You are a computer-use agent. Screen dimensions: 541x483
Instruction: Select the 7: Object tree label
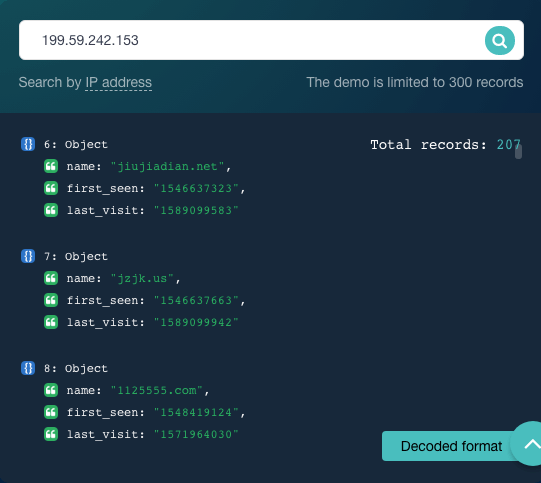click(76, 256)
